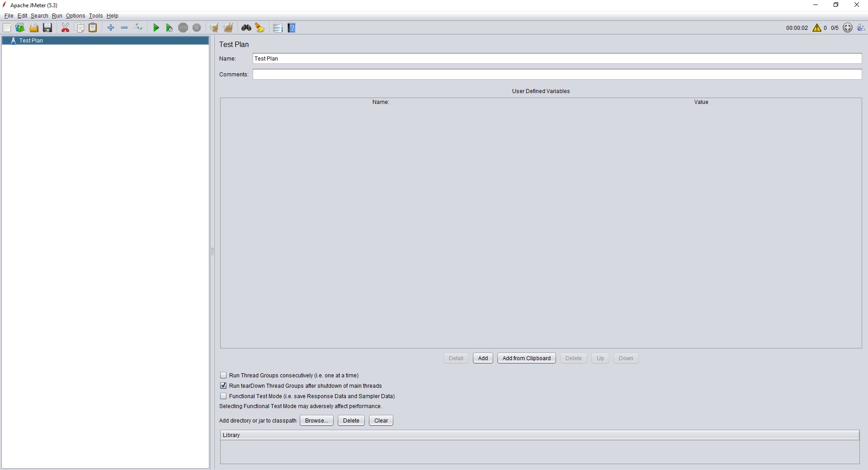Click the Stop test icon

click(x=183, y=28)
